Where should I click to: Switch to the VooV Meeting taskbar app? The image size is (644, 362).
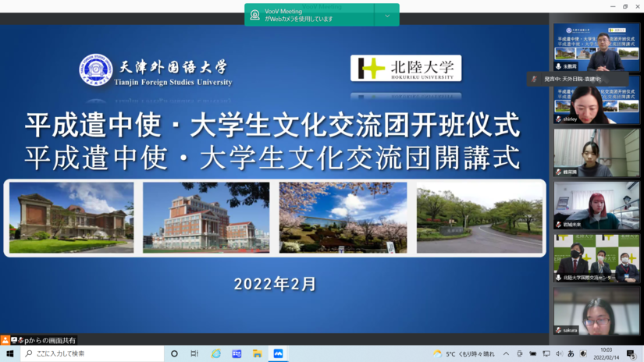pos(278,353)
